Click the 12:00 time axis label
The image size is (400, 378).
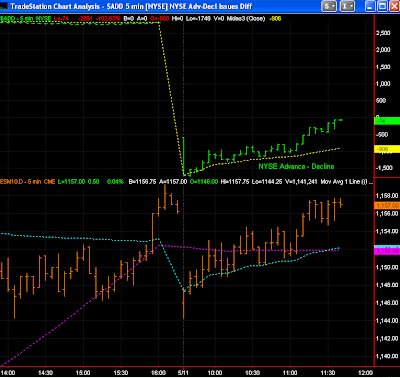365,372
